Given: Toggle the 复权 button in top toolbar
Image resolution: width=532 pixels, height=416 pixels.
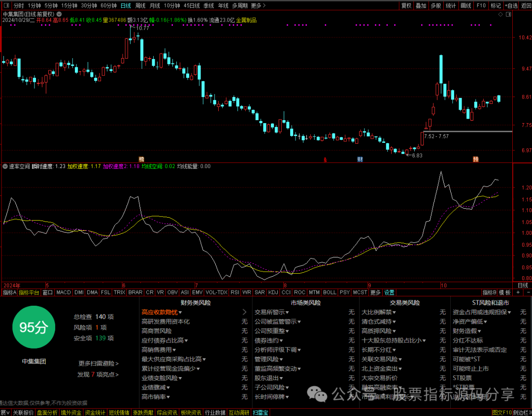Looking at the screenshot, I should point(406,5).
